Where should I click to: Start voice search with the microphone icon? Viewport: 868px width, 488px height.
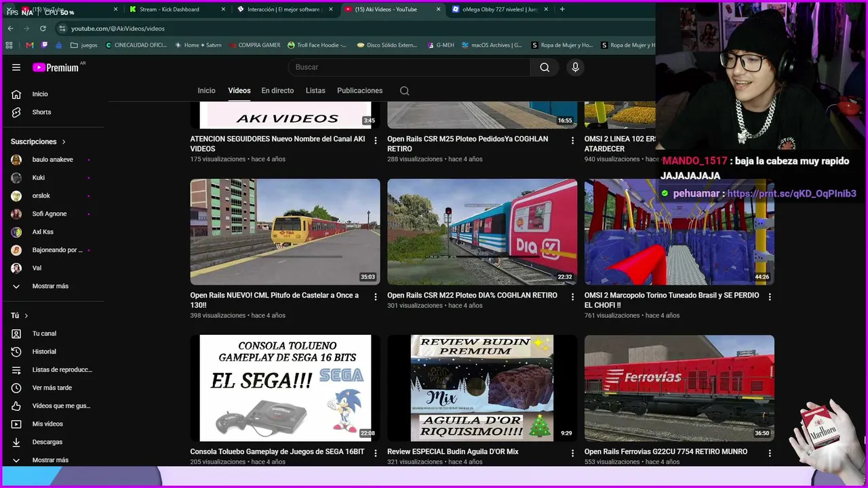[575, 67]
